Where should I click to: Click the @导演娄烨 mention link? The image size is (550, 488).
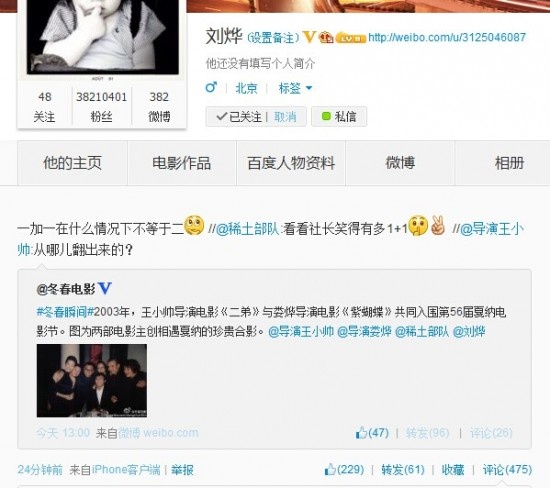pos(364,331)
